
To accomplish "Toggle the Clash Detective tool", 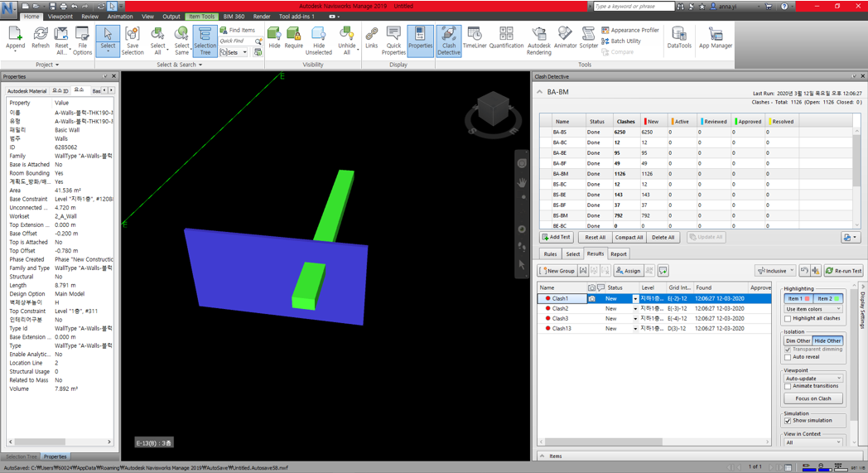I will [448, 40].
